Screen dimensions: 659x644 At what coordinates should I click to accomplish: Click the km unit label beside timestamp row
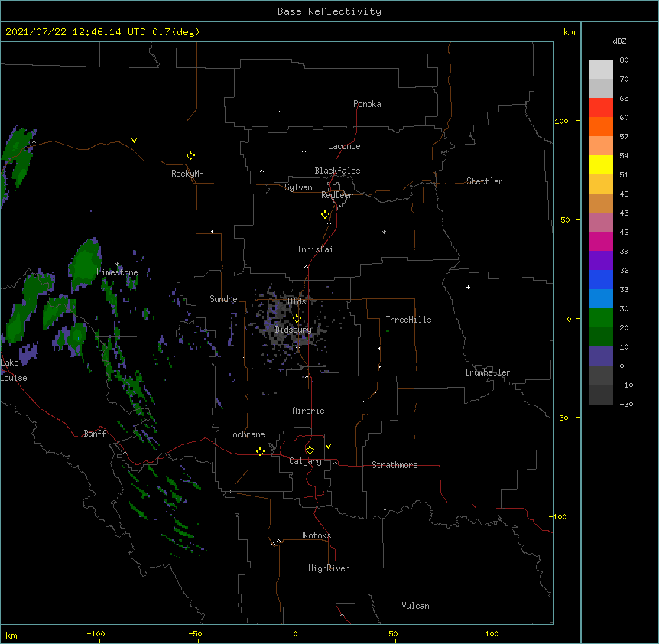pyautogui.click(x=570, y=32)
